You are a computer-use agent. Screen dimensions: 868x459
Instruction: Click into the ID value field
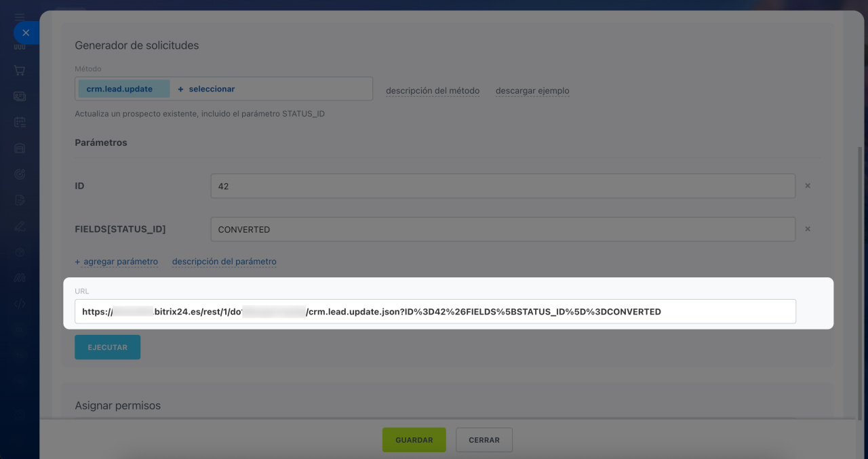[x=503, y=186]
